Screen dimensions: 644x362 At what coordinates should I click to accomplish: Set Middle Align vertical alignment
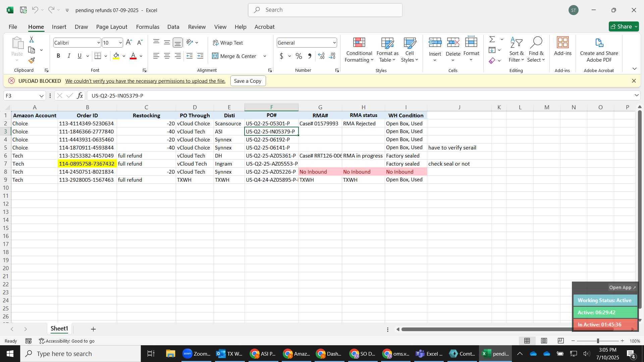pos(167,43)
